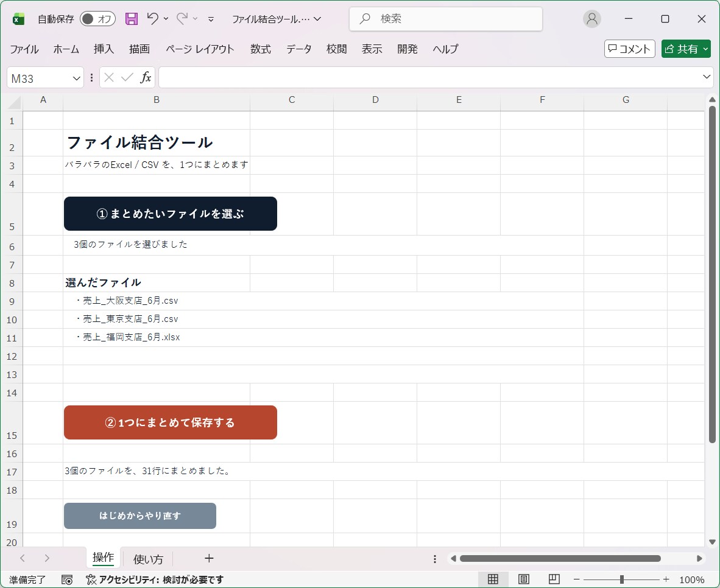Add a new sheet with plus icon

click(x=209, y=558)
